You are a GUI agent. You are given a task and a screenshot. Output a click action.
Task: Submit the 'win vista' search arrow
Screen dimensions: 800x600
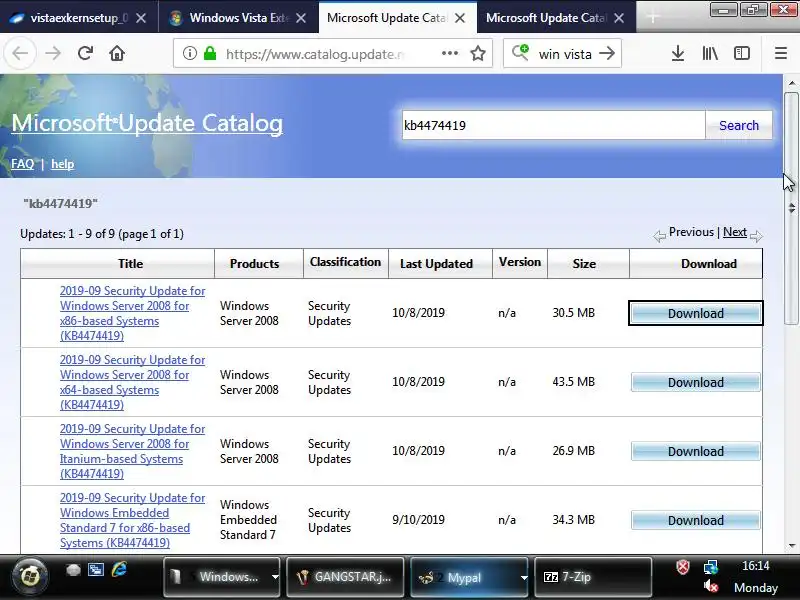607,53
